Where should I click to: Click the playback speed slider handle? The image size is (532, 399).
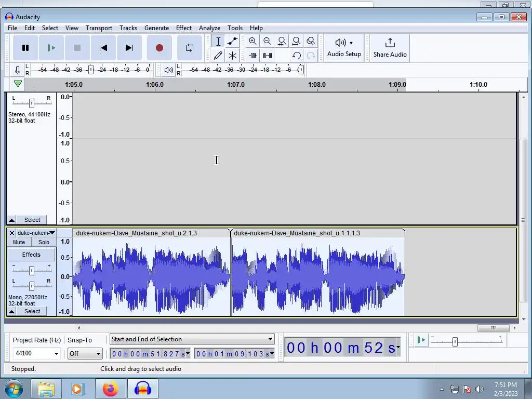tap(455, 341)
